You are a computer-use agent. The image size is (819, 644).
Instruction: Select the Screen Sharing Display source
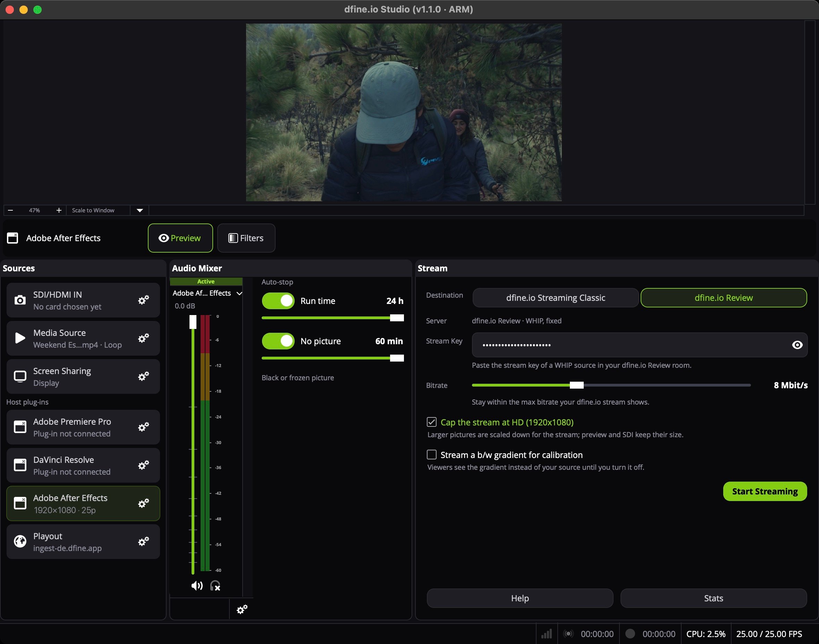point(83,376)
